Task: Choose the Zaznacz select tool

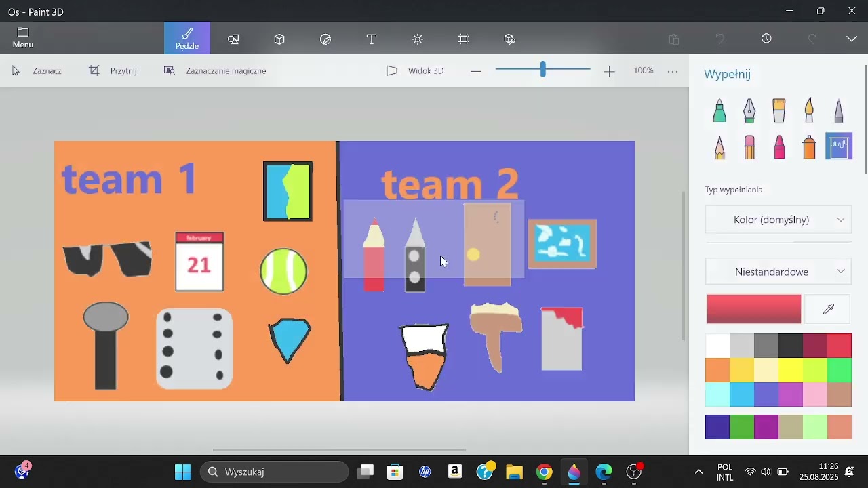Action: coord(37,70)
